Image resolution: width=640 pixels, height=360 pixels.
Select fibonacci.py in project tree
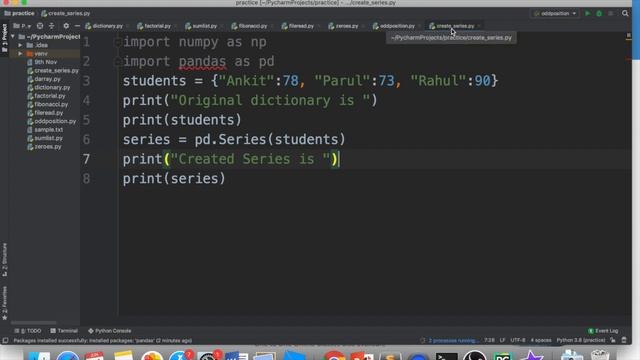click(x=47, y=104)
